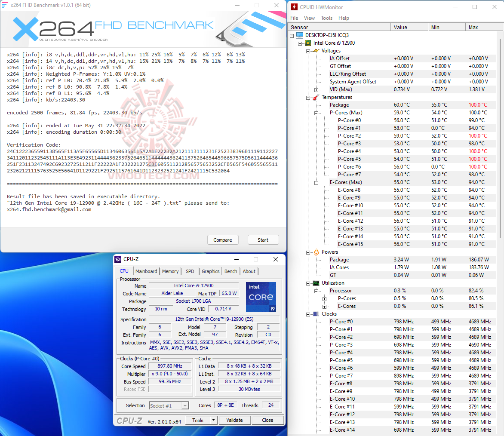Screen dimensions: 504x436
Task: Expand the VID (Max) entry
Action: [316, 89]
